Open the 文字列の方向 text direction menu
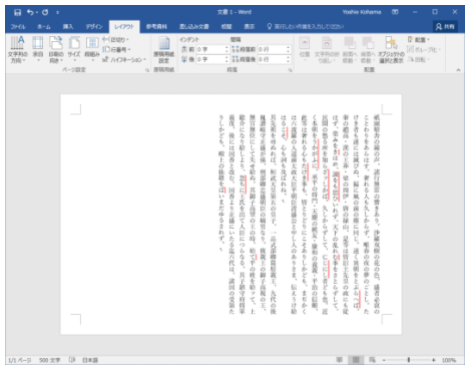This screenshot has height=366, width=469. [x=17, y=49]
